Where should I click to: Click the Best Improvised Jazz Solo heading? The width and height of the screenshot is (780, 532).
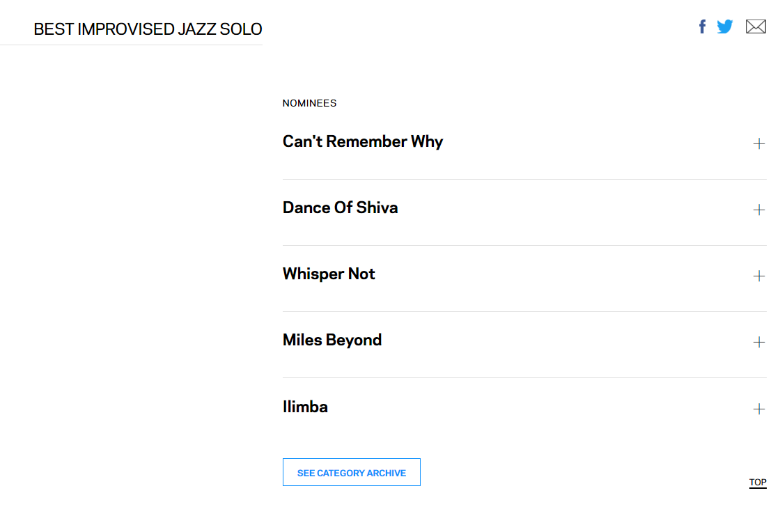148,29
